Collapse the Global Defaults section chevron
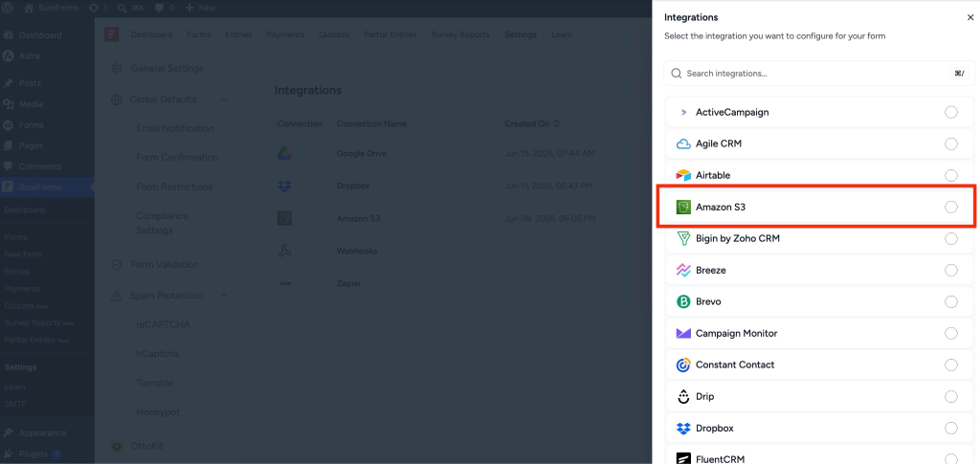This screenshot has height=464, width=980. pyautogui.click(x=224, y=99)
